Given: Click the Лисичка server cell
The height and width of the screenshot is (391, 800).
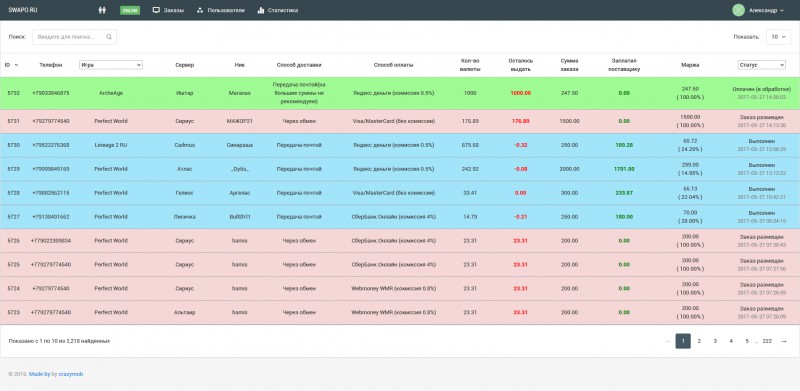Looking at the screenshot, I should [x=184, y=217].
